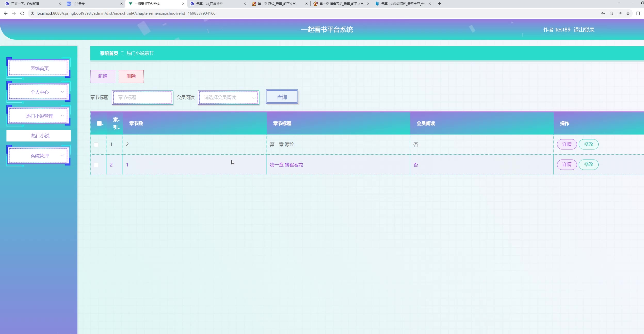The image size is (644, 334).
Task: Click 修改 for 第二章 源纹 row
Action: [x=588, y=144]
